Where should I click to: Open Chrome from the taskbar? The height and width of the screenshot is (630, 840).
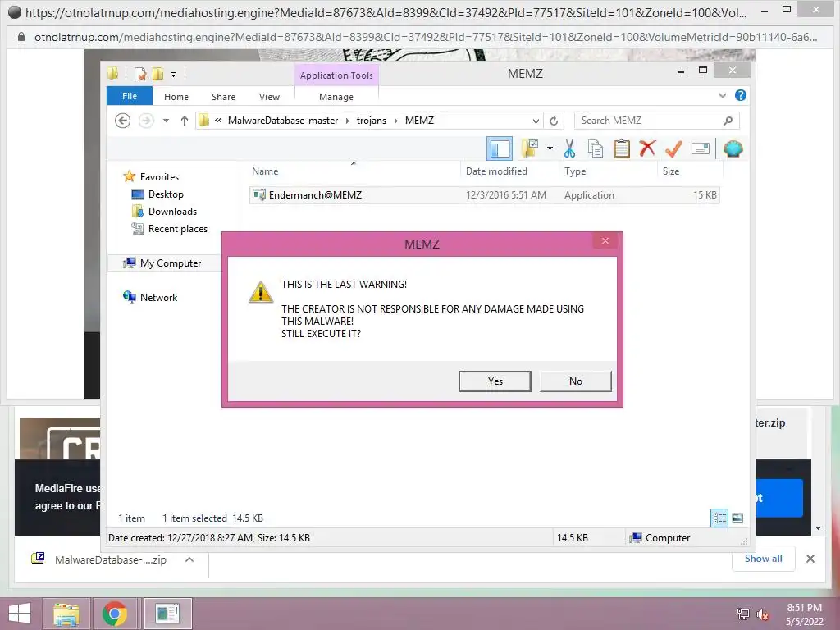tap(115, 614)
